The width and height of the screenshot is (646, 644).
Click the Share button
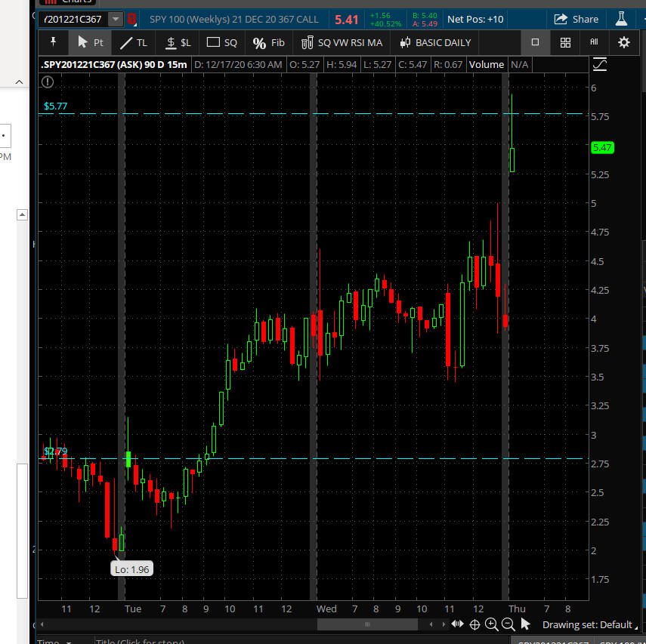[x=576, y=19]
